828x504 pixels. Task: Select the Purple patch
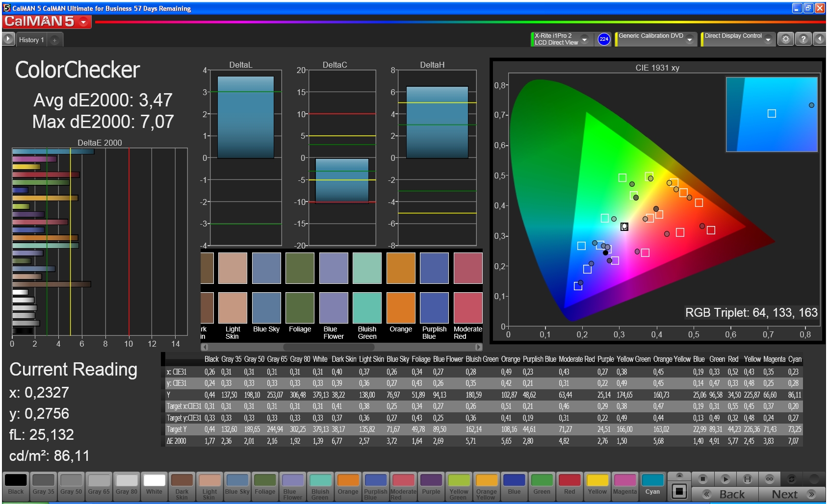click(x=431, y=485)
